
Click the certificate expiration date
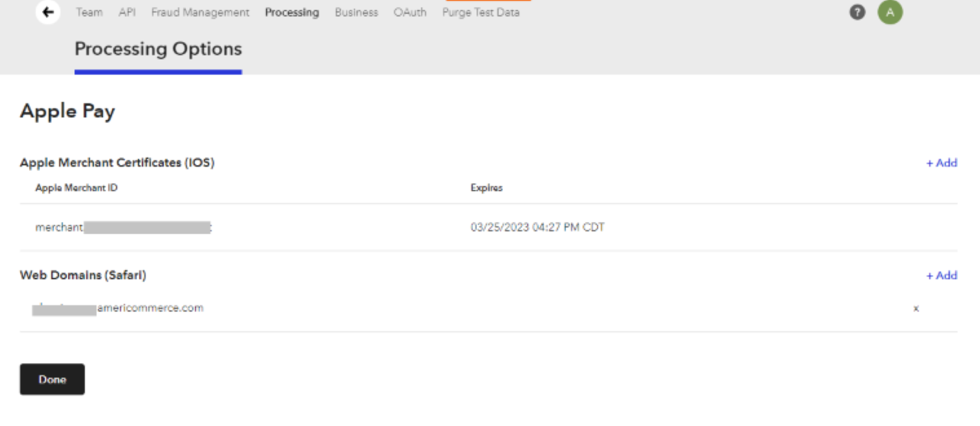(537, 227)
